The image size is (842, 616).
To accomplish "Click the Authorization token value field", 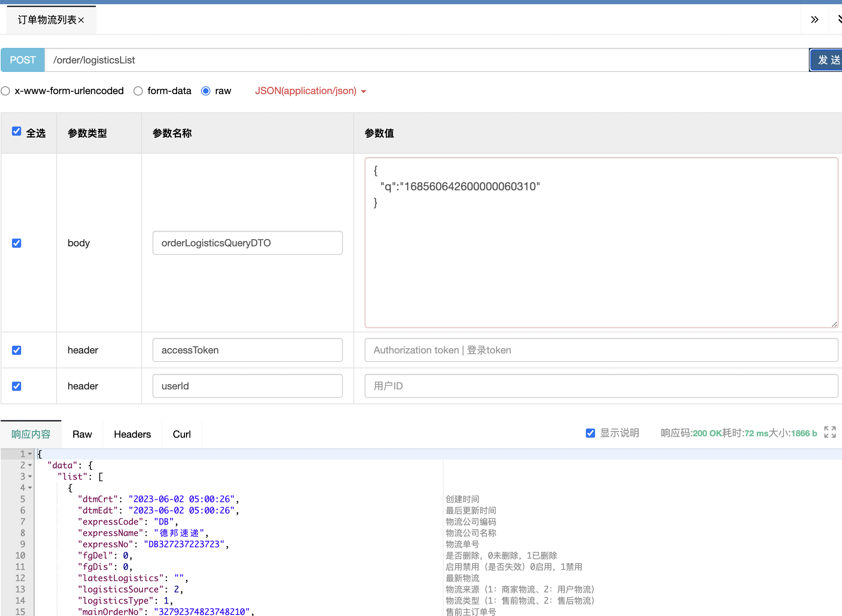I will (601, 350).
